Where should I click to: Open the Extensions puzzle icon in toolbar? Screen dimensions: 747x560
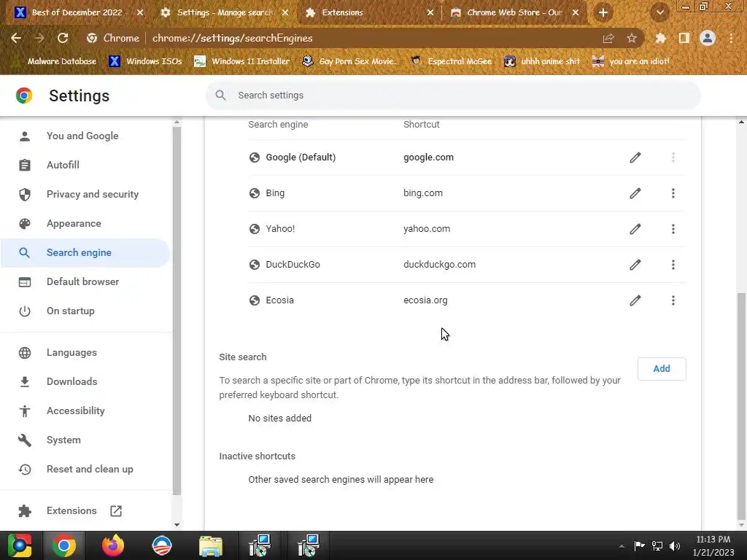[x=660, y=38]
